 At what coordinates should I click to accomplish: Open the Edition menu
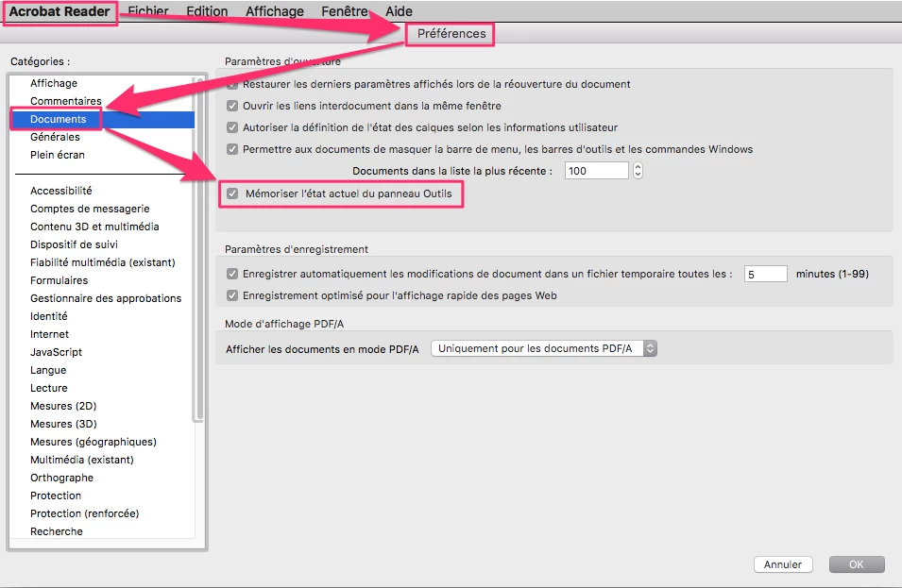(x=207, y=11)
